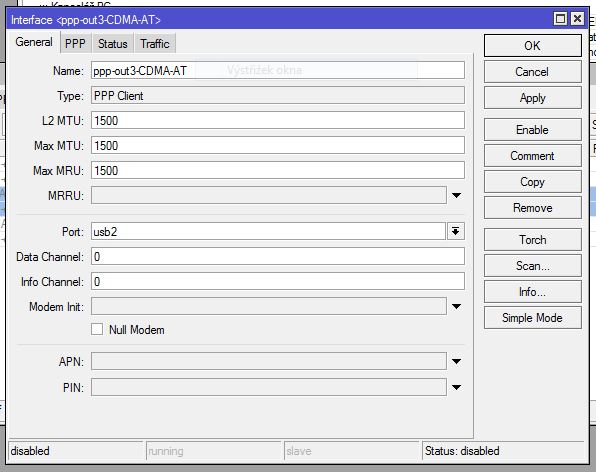Expand the Modem Init field arrow
This screenshot has width=596, height=472.
tap(456, 306)
